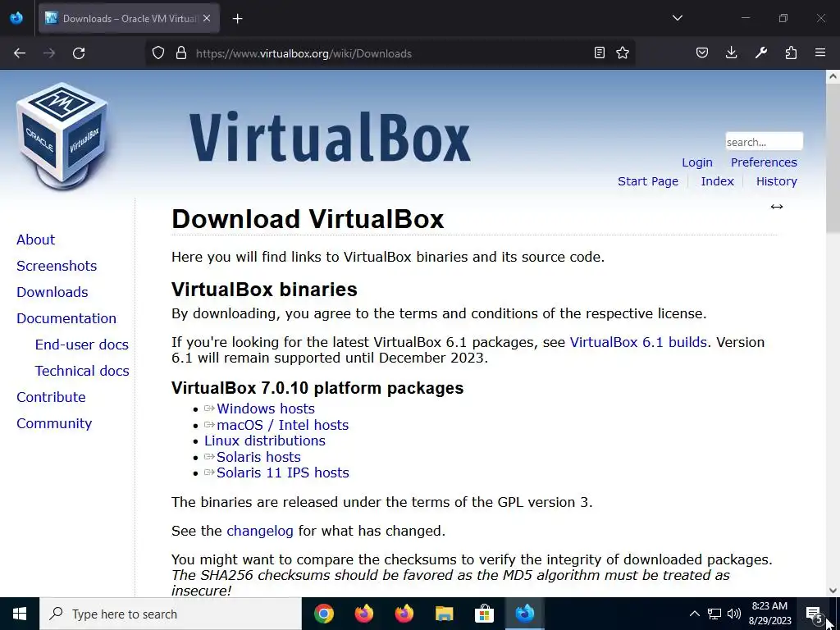Image resolution: width=840 pixels, height=630 pixels.
Task: Open End-user docs sidebar link
Action: pyautogui.click(x=82, y=345)
